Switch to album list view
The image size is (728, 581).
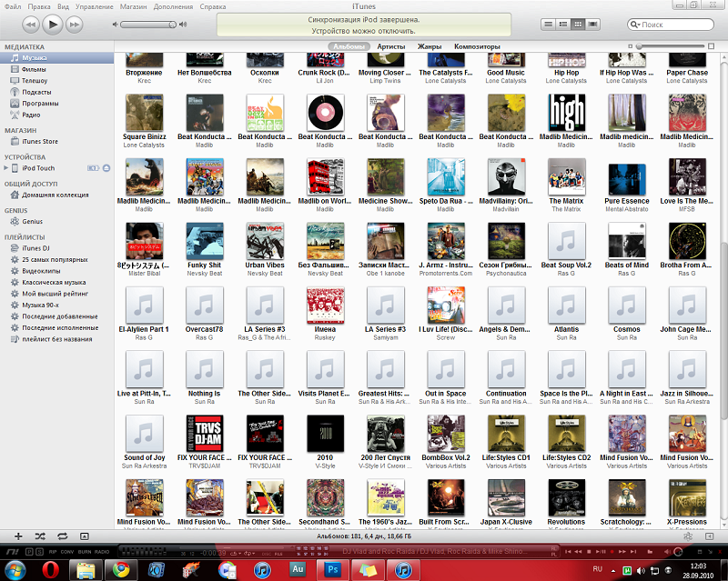(563, 25)
